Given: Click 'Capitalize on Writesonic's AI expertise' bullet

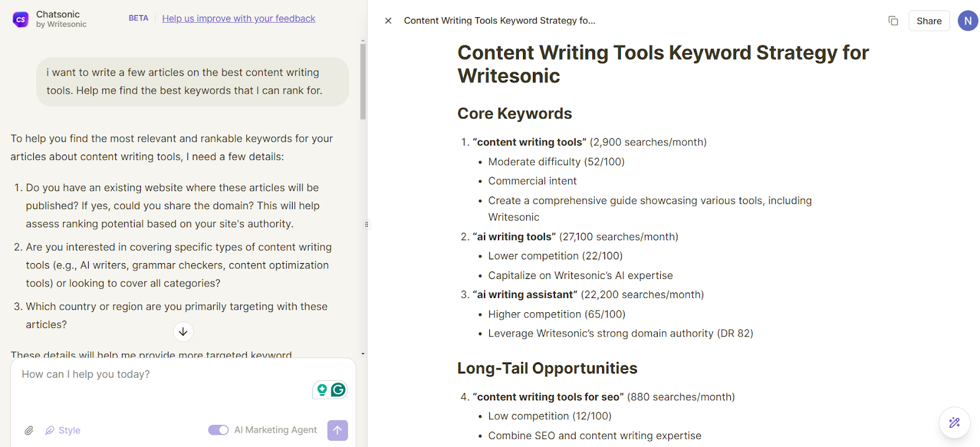Looking at the screenshot, I should [580, 275].
